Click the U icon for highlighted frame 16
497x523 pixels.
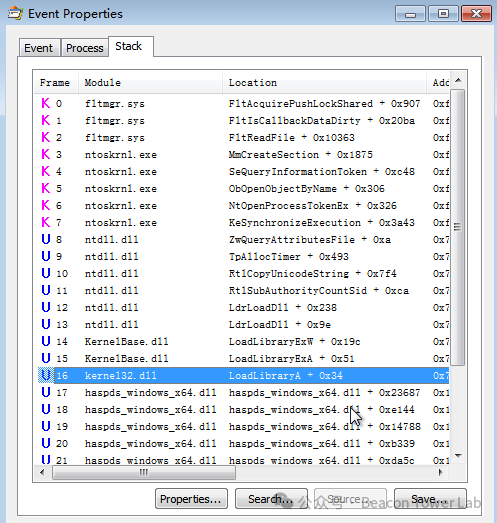pos(46,375)
